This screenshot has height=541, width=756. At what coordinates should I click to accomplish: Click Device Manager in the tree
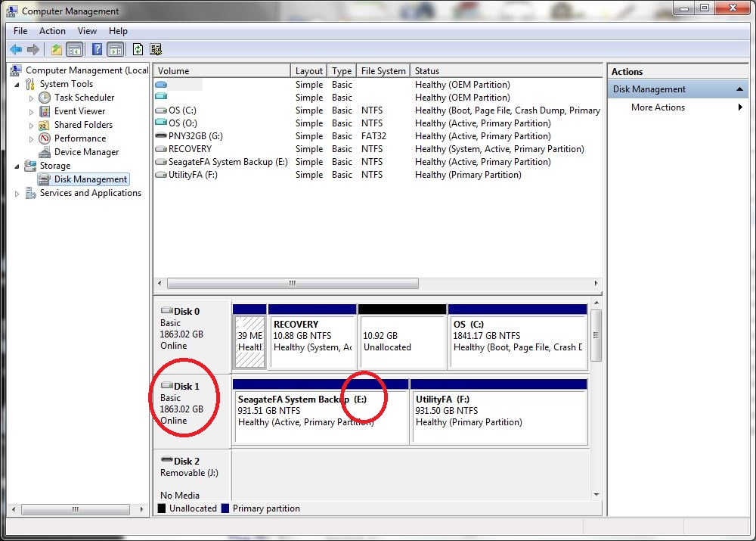pos(86,152)
